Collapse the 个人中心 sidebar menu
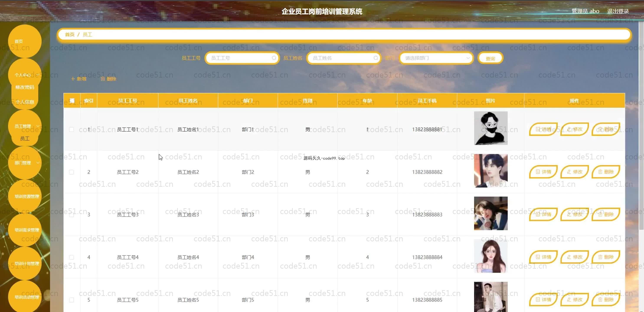Image resolution: width=644 pixels, height=312 pixels. click(x=25, y=75)
